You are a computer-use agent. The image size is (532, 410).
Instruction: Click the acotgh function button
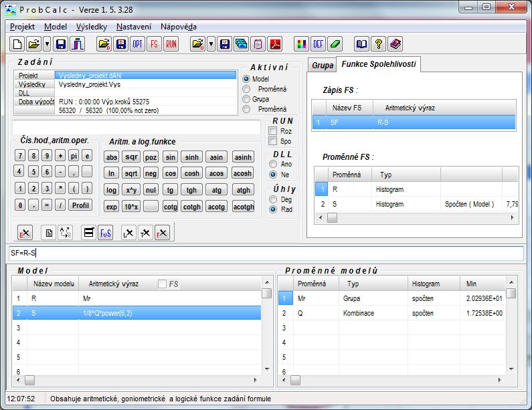coord(244,207)
